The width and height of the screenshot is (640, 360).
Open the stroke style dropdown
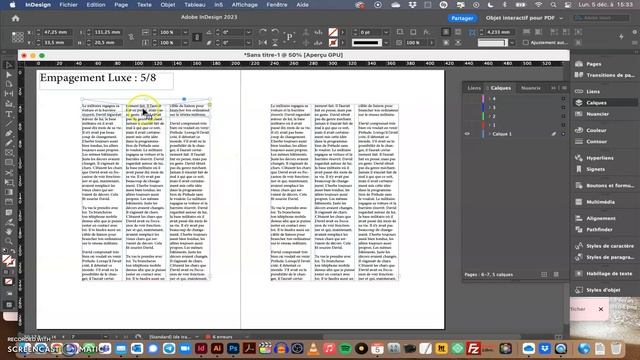pos(386,42)
